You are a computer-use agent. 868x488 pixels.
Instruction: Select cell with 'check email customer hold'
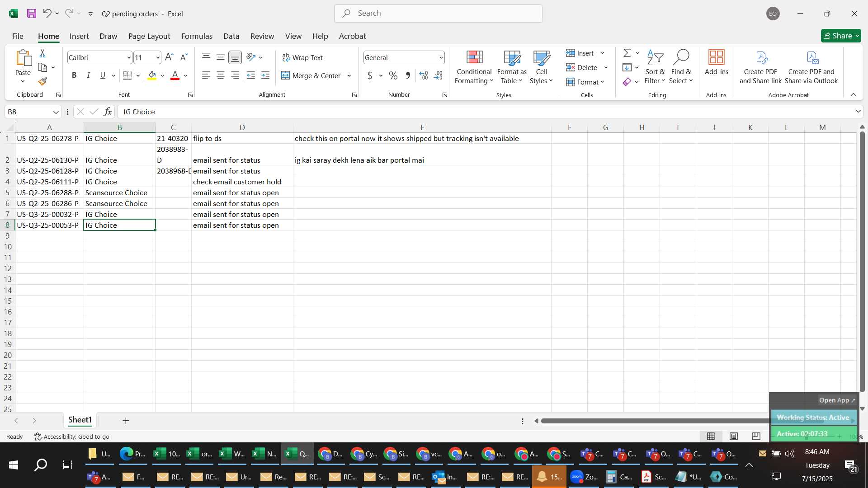(242, 182)
